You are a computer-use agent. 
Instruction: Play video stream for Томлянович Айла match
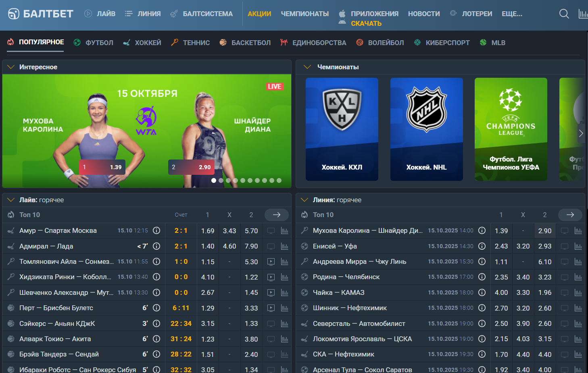point(271,262)
